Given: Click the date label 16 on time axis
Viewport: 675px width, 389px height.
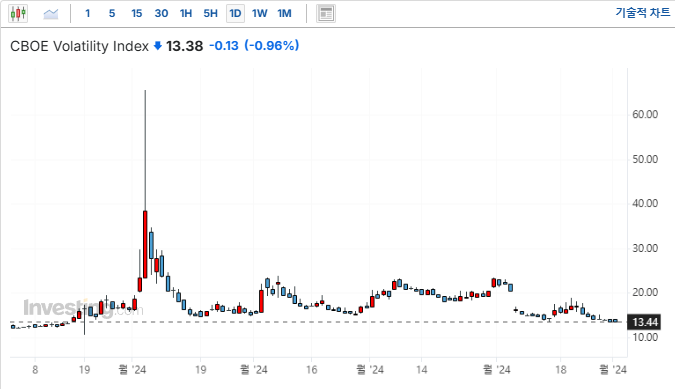Looking at the screenshot, I should click(312, 370).
